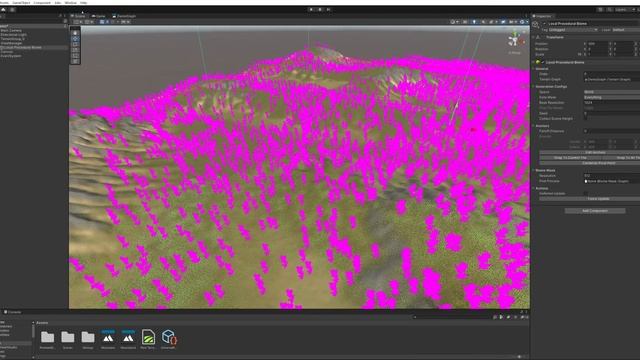The image size is (640, 360).
Task: Open the Data Mask dropdown
Action: click(612, 97)
